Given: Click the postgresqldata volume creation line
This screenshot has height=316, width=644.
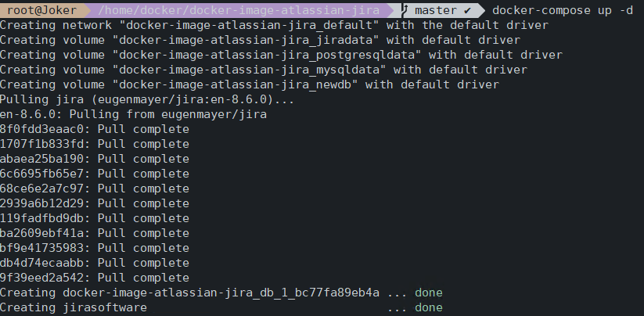Looking at the screenshot, I should [x=281, y=55].
